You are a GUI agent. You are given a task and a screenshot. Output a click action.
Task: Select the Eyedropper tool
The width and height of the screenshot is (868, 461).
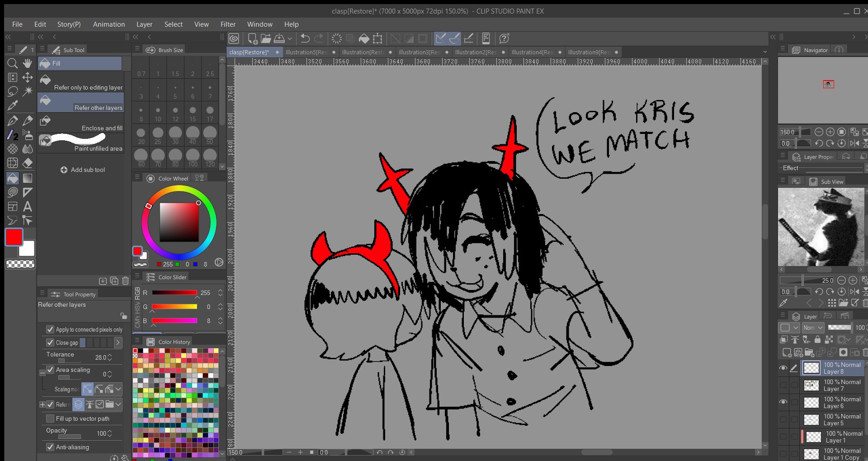tap(13, 105)
